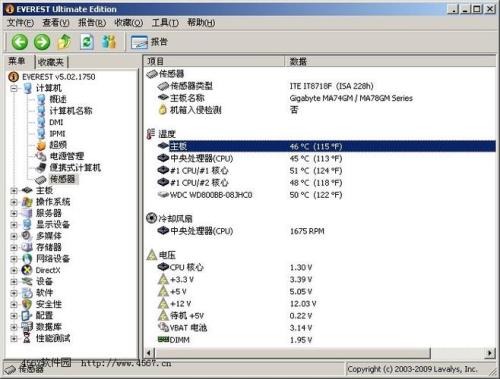The height and width of the screenshot is (379, 500).
Task: Open the 报告(R) menu
Action: point(92,23)
